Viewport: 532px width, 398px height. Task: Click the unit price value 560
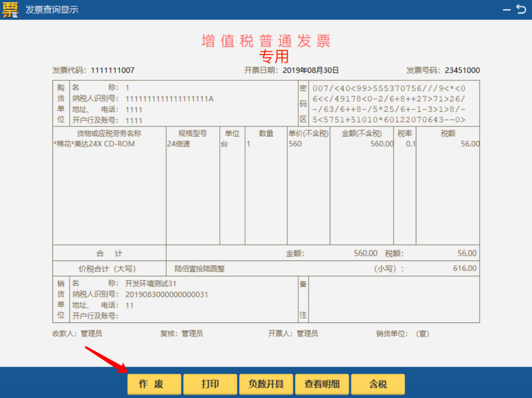click(295, 144)
